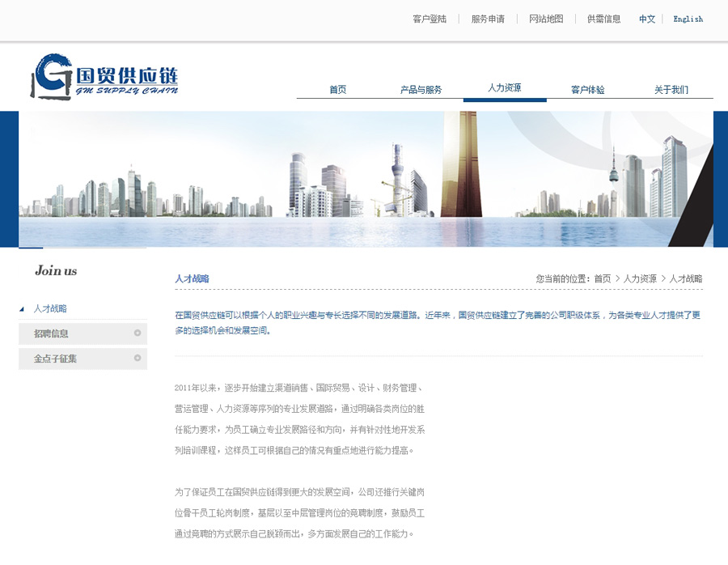The height and width of the screenshot is (565, 728).
Task: Switch language to 中文
Action: pyautogui.click(x=647, y=19)
